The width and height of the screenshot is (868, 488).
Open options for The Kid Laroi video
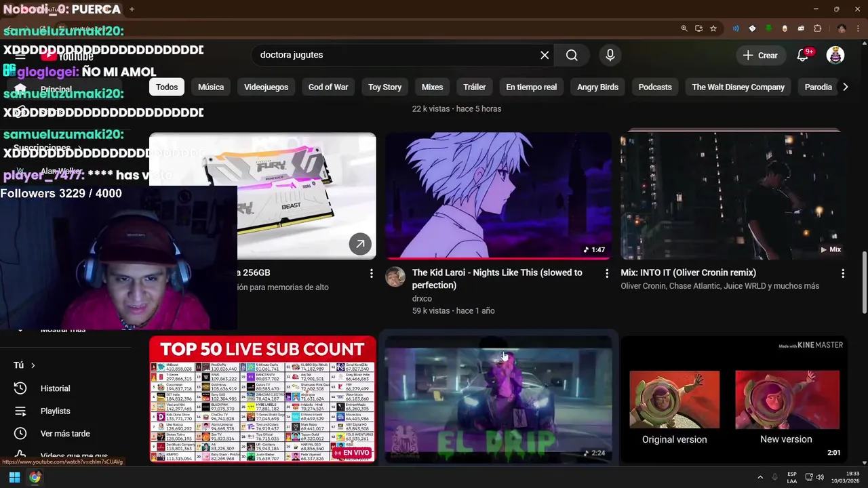tap(607, 273)
